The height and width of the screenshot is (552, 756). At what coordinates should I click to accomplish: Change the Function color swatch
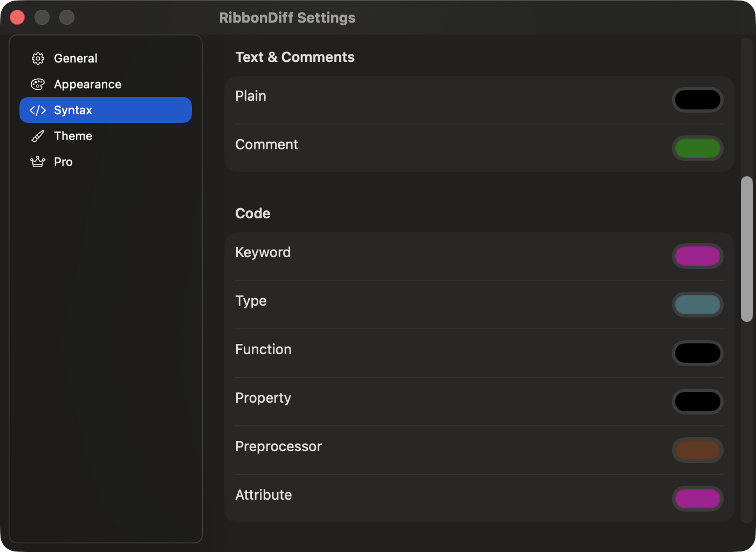tap(698, 353)
